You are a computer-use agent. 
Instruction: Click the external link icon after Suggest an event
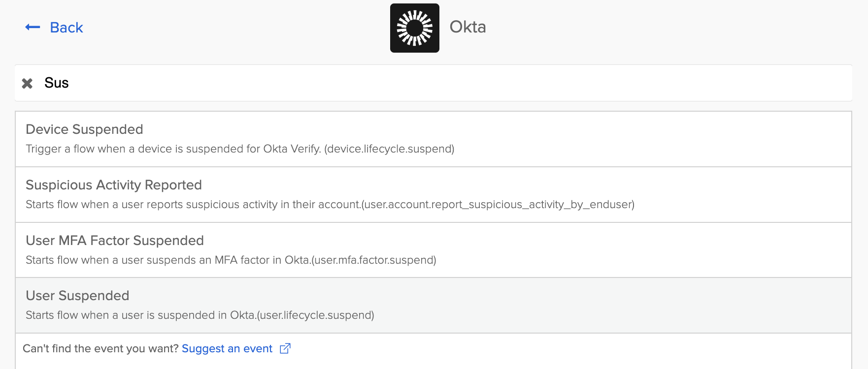click(285, 348)
